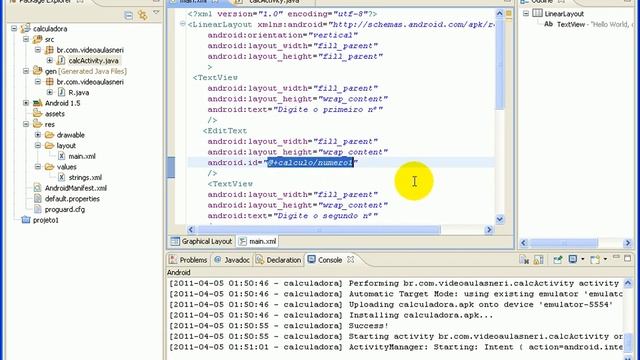Click the Console vertical scrollbar up arrow
640x360 pixels.
[x=628, y=283]
